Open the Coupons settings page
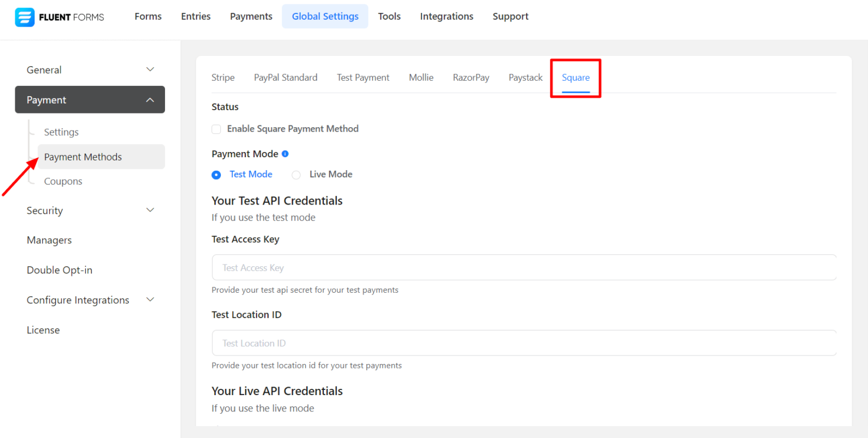The image size is (868, 438). point(63,181)
